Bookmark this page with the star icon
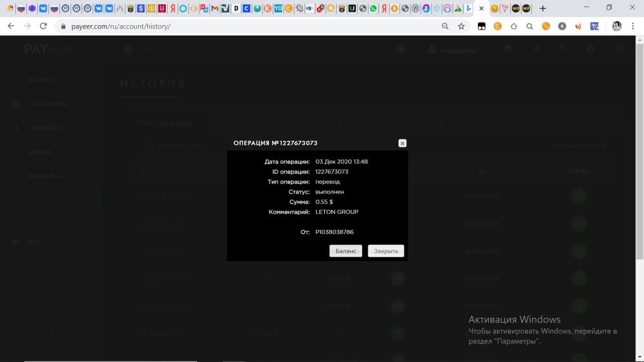 (461, 26)
